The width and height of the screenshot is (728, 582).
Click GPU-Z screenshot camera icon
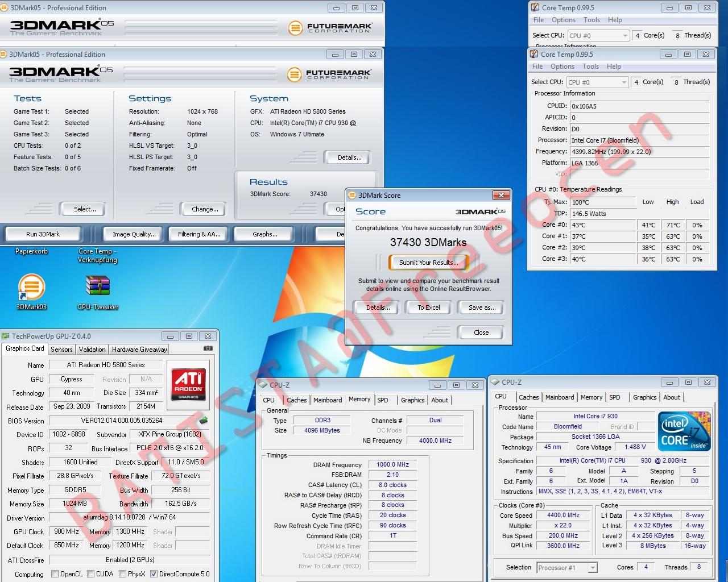point(208,348)
